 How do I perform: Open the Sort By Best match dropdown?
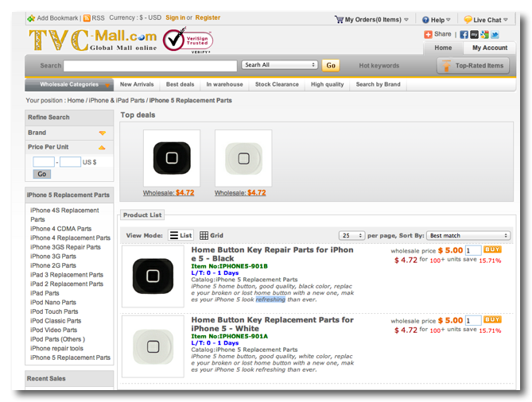point(468,235)
